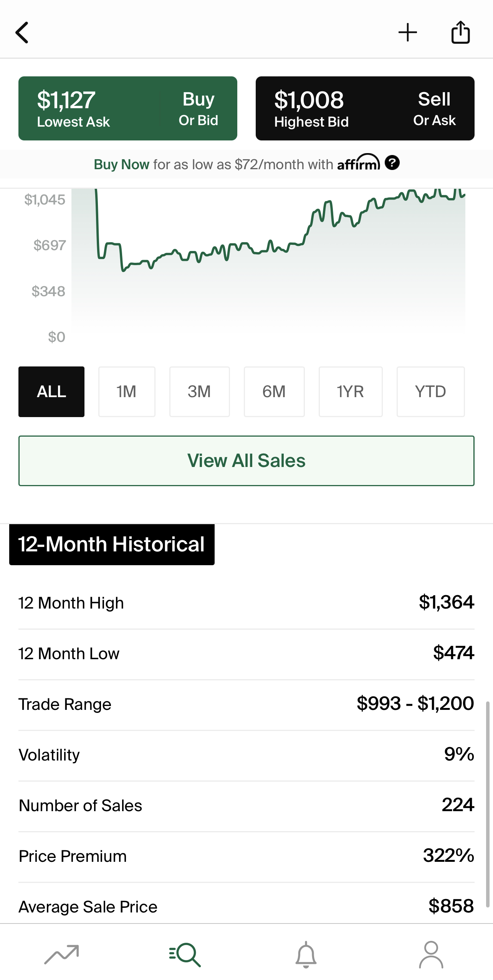The width and height of the screenshot is (493, 980).
Task: Tap the back arrow icon
Action: [22, 33]
